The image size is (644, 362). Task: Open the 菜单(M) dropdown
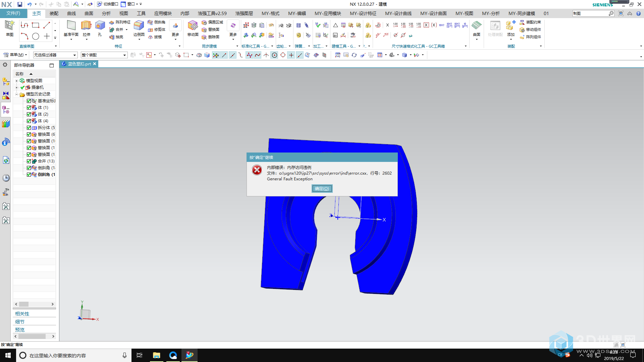pos(15,55)
